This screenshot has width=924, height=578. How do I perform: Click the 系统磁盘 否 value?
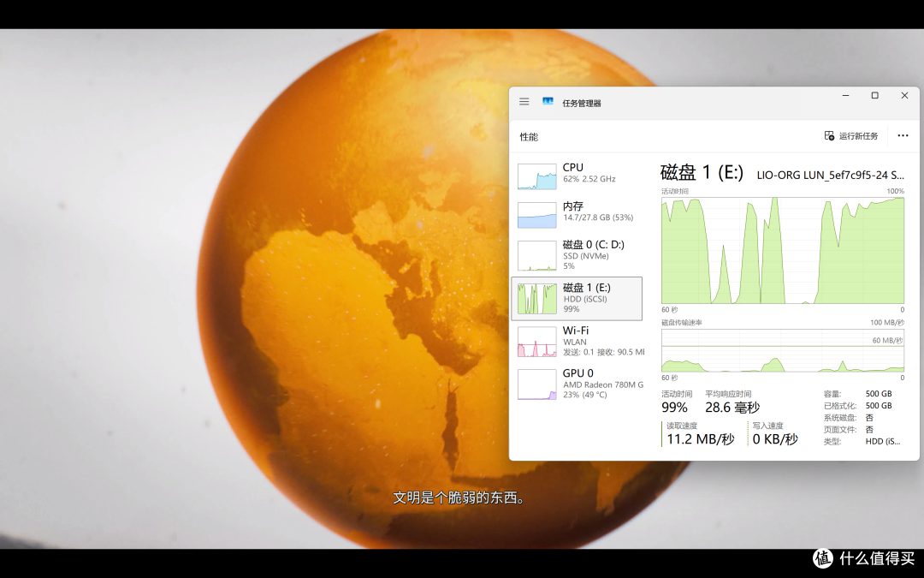point(869,418)
